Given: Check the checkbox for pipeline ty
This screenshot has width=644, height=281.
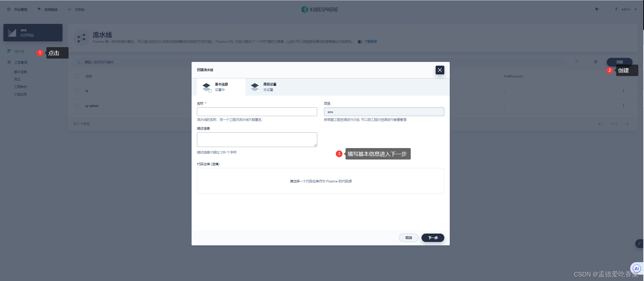Looking at the screenshot, I should click(x=77, y=91).
